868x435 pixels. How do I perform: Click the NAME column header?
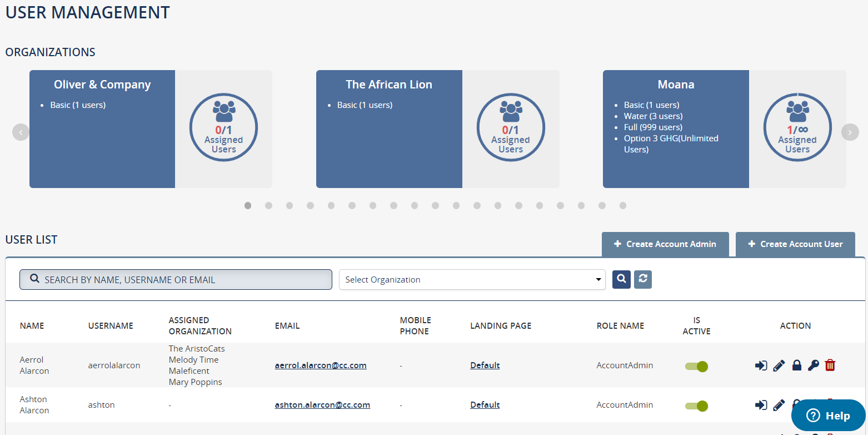click(x=32, y=326)
